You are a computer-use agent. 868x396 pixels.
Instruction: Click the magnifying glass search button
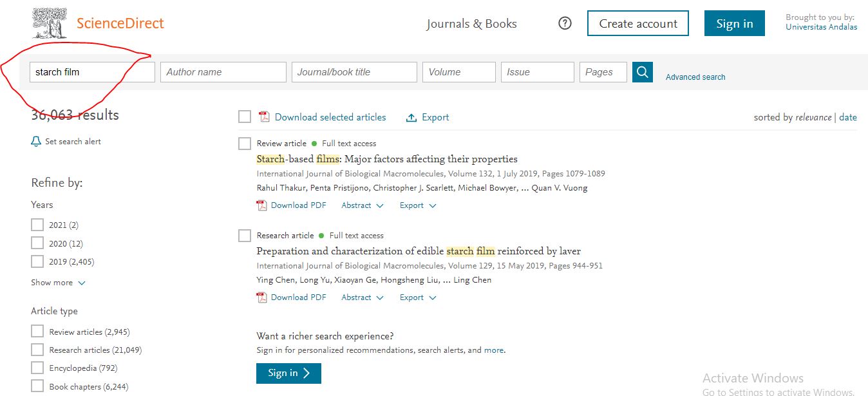(x=643, y=72)
